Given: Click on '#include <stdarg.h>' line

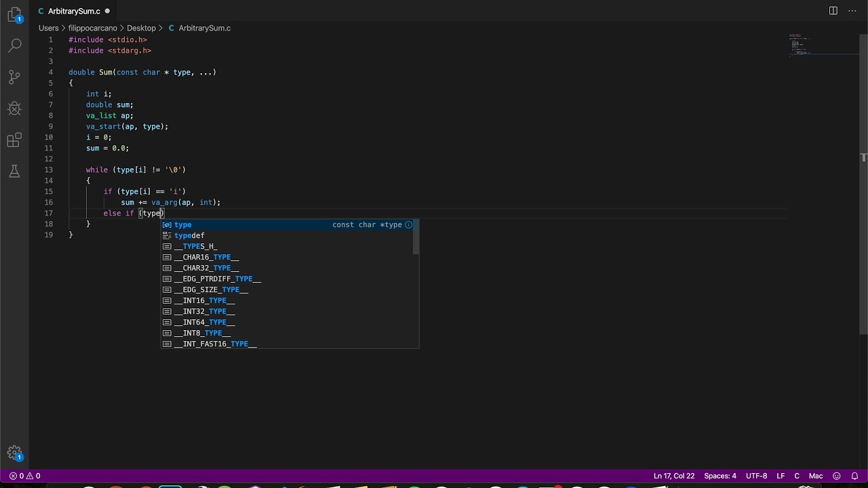Looking at the screenshot, I should 110,50.
